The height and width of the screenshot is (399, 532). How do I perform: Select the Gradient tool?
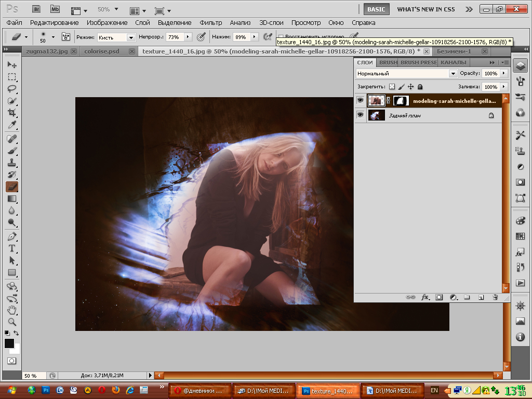point(12,199)
